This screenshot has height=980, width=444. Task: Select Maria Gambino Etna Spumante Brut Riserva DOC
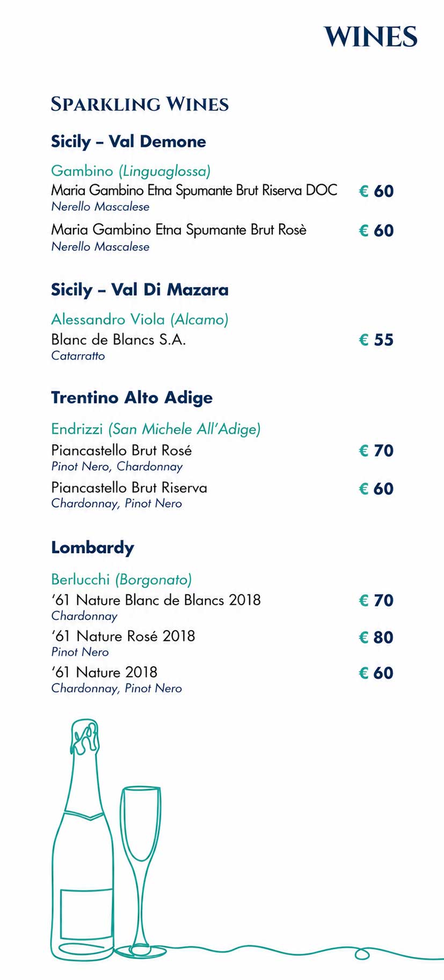coord(194,190)
